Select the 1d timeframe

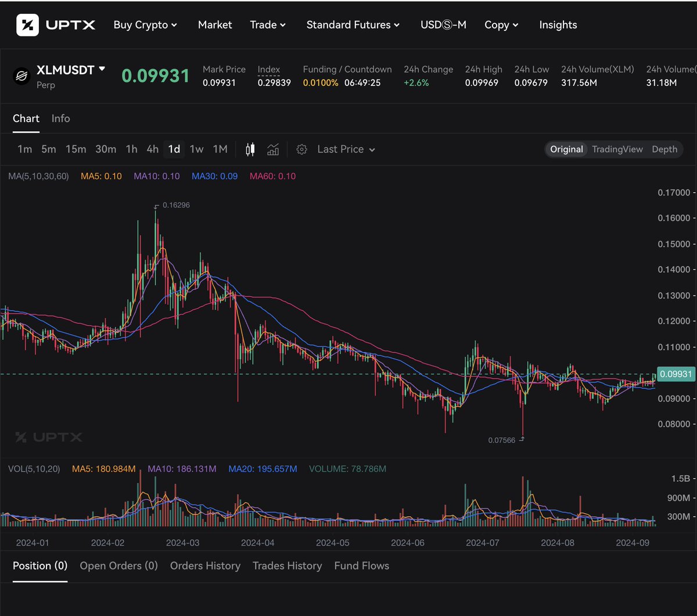pos(174,149)
